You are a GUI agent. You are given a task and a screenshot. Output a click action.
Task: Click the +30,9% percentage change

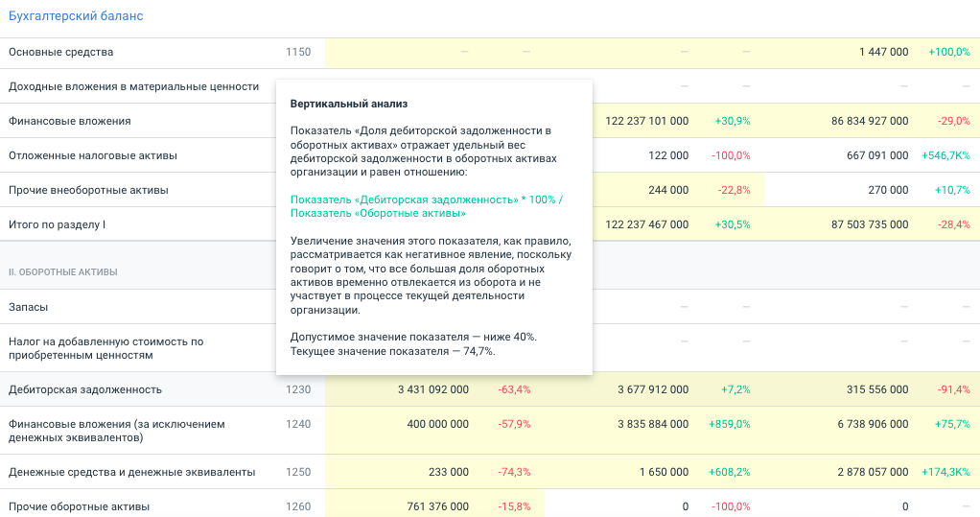pos(733,121)
